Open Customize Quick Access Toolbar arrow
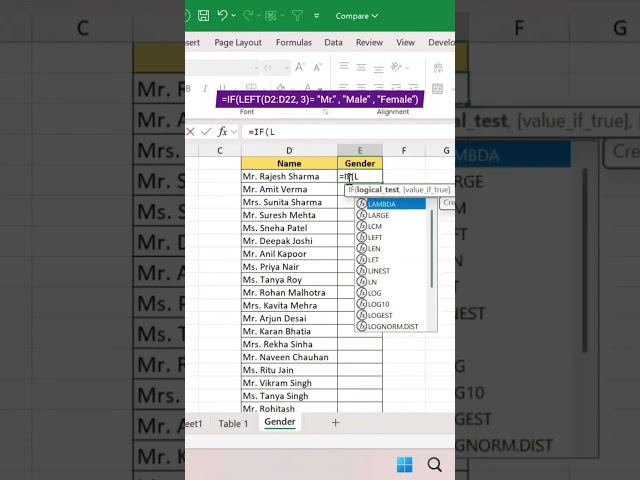Screen dimensions: 640x480 tap(316, 16)
